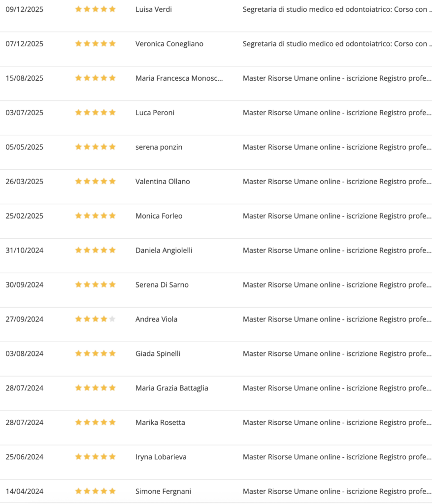The width and height of the screenshot is (432, 504).
Task: Click the empty grey star in Andrea Viola's row
Action: (112, 319)
